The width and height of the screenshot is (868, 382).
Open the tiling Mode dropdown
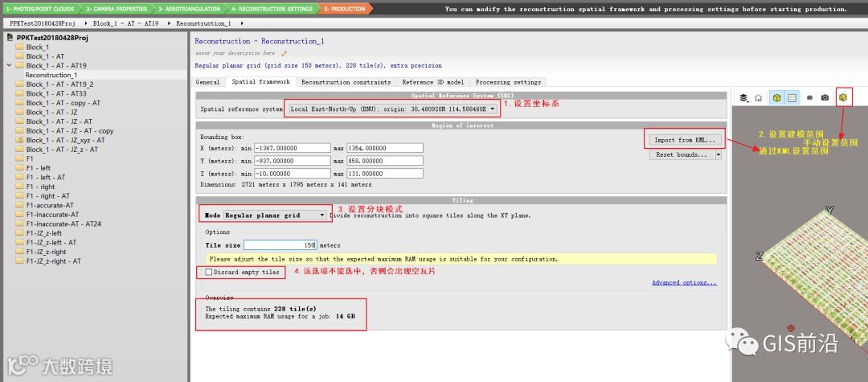pos(275,216)
